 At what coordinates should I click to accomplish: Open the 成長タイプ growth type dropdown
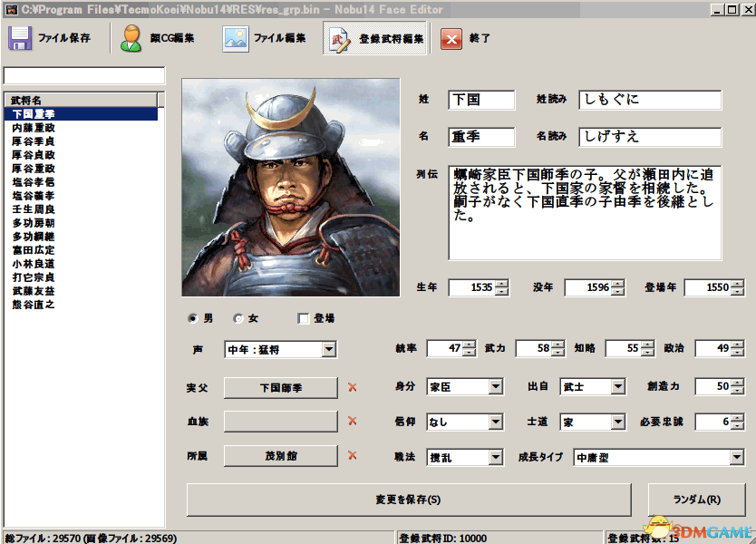tap(736, 457)
